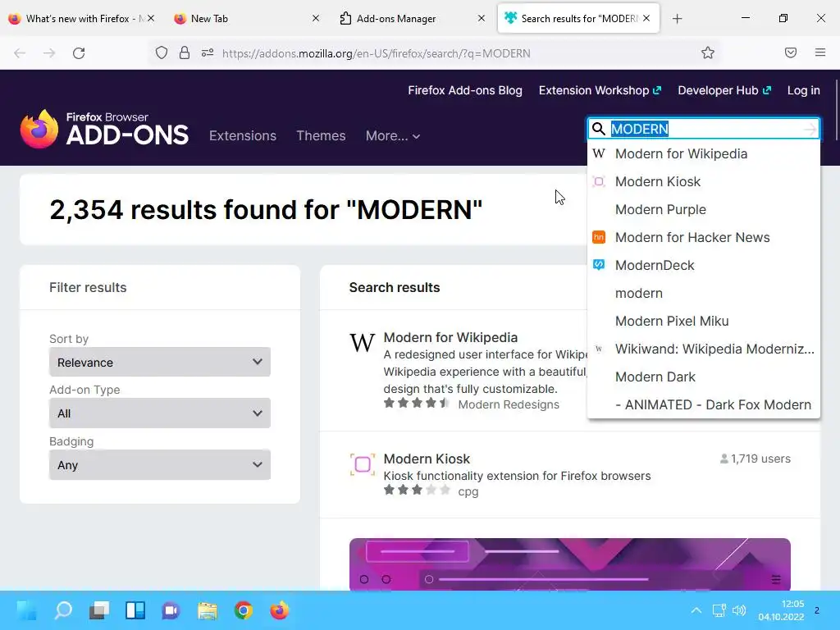The image size is (840, 630).
Task: Click the Modern for Wikipedia result icon
Action: click(362, 343)
